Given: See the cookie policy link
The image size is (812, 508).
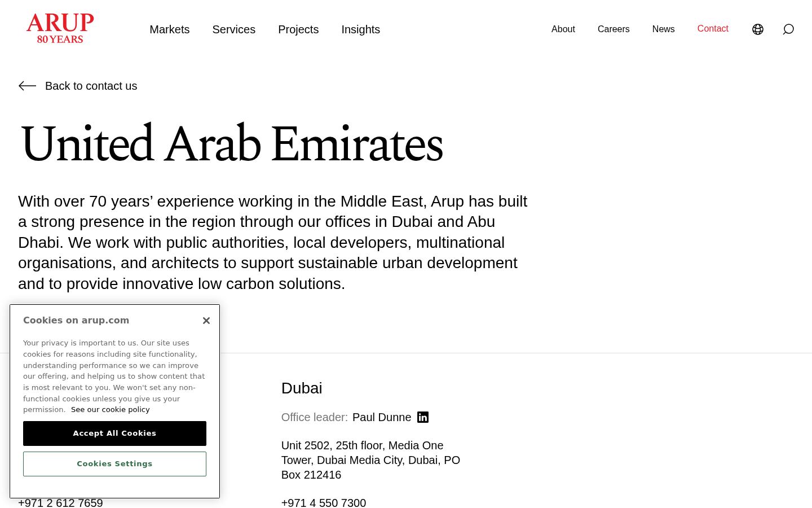Looking at the screenshot, I should (111, 410).
